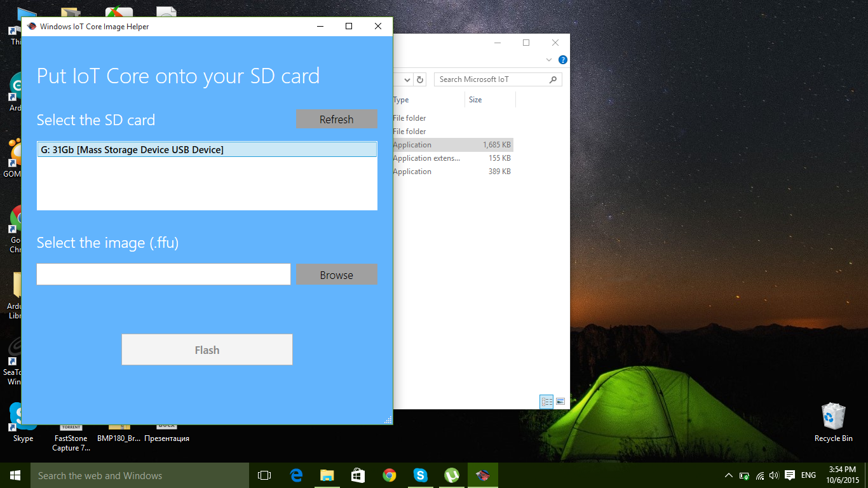Select the 389 KB Application row
Screen dimensions: 868x488
(453, 172)
